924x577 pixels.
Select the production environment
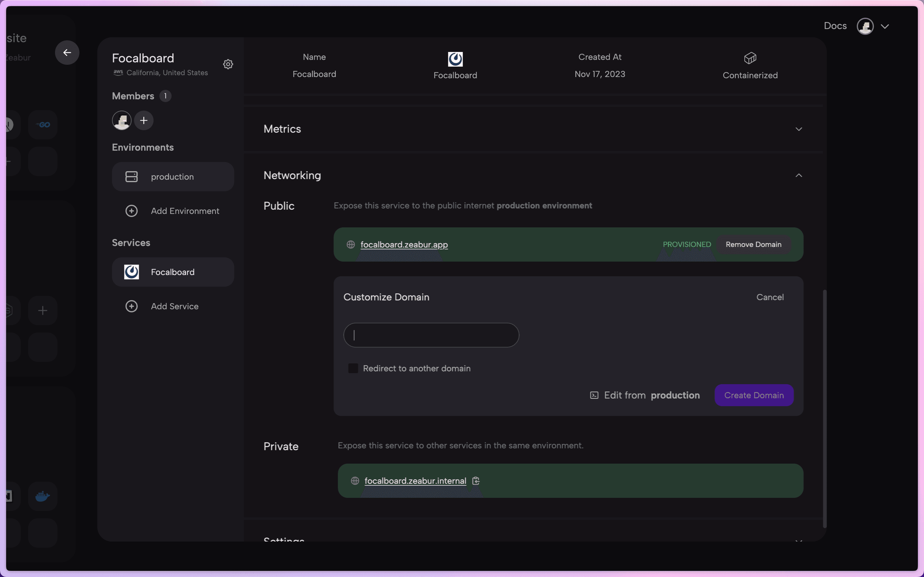click(173, 177)
